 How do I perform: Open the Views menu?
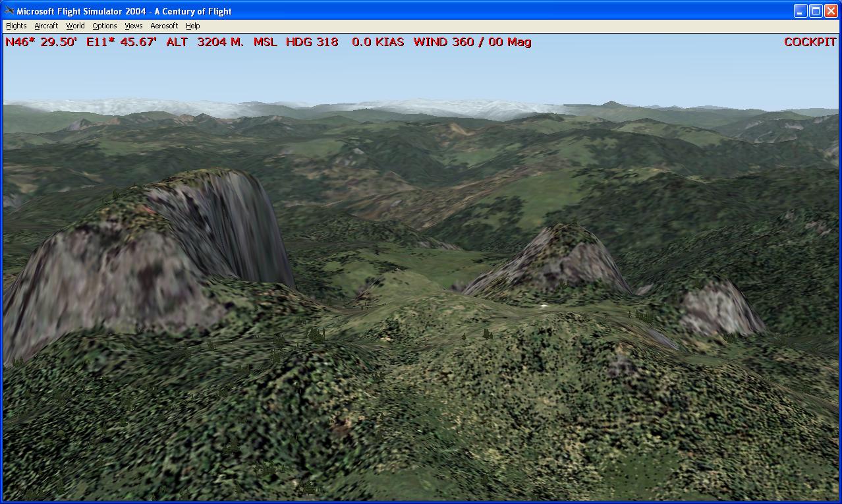[133, 26]
